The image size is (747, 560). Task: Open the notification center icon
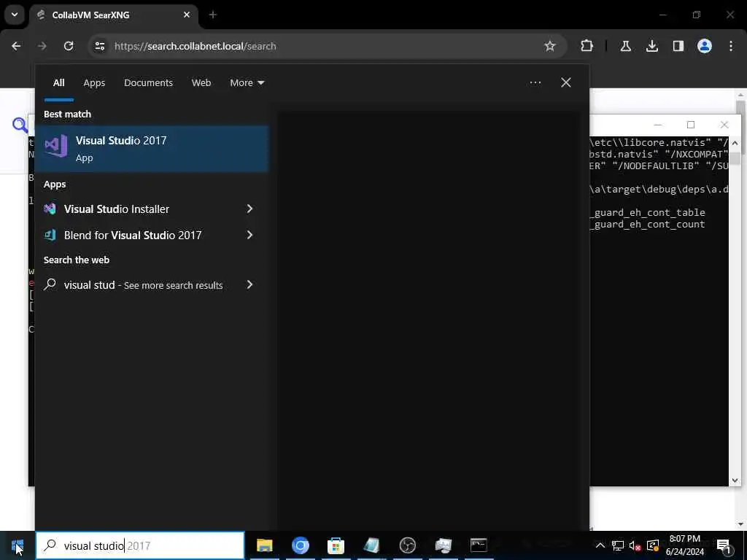724,545
